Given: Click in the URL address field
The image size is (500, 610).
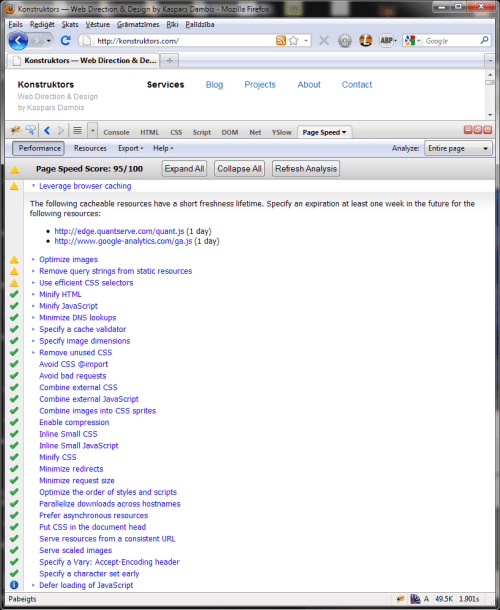Looking at the screenshot, I should pos(185,40).
